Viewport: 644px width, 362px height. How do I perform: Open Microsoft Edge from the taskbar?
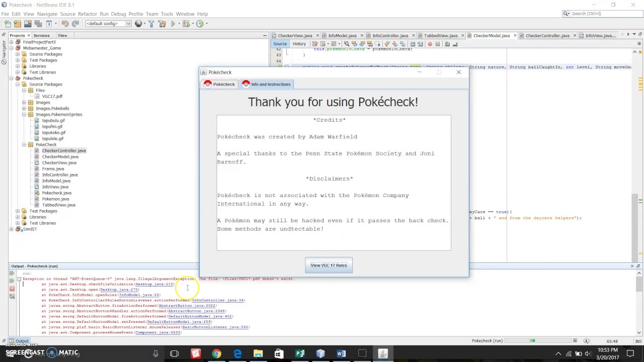coord(237,353)
